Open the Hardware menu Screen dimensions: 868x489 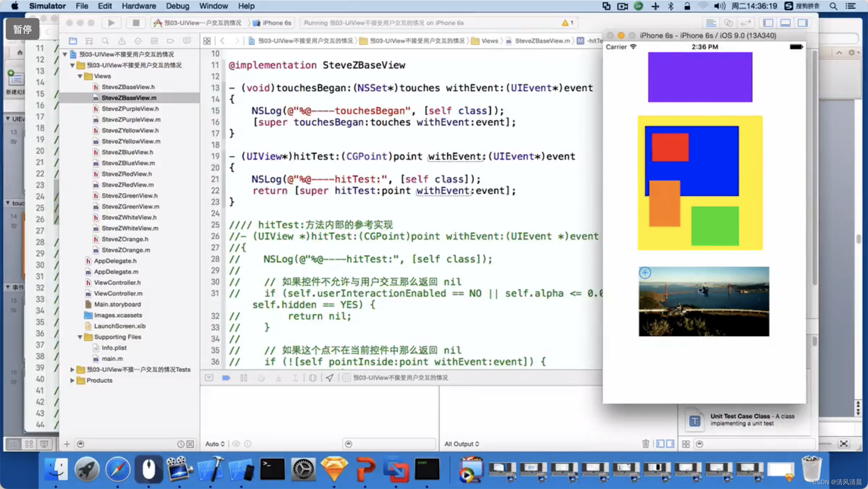(x=139, y=6)
